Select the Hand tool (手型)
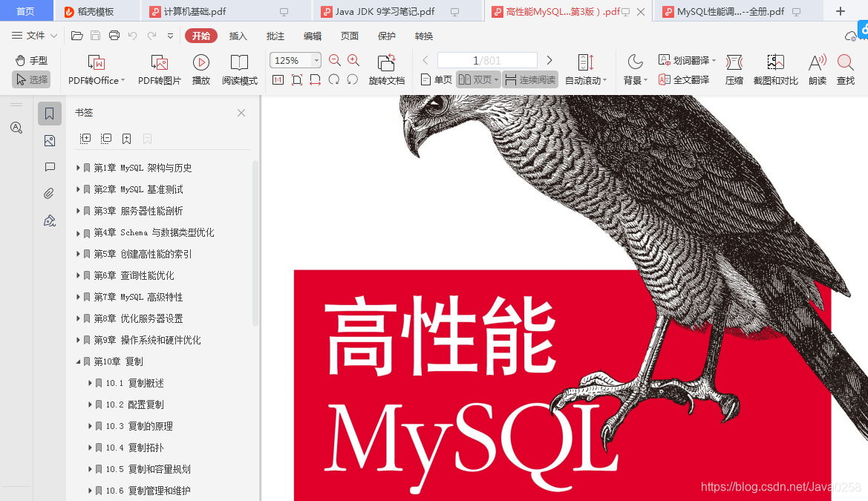 [31, 60]
